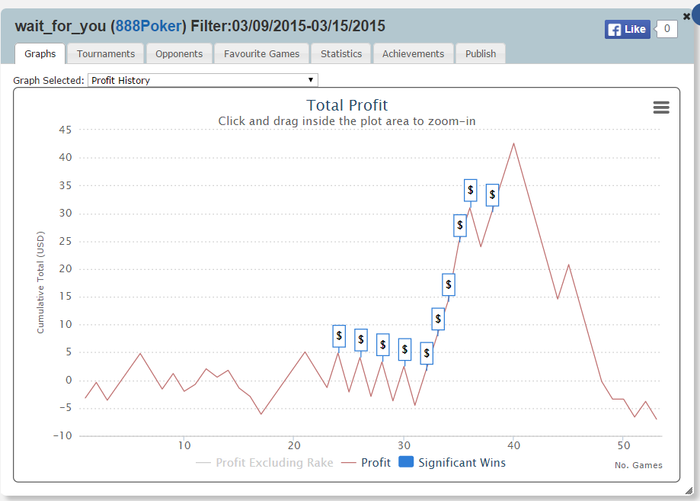Click the significant win marker at game 36
The width and height of the screenshot is (700, 501).
point(470,191)
